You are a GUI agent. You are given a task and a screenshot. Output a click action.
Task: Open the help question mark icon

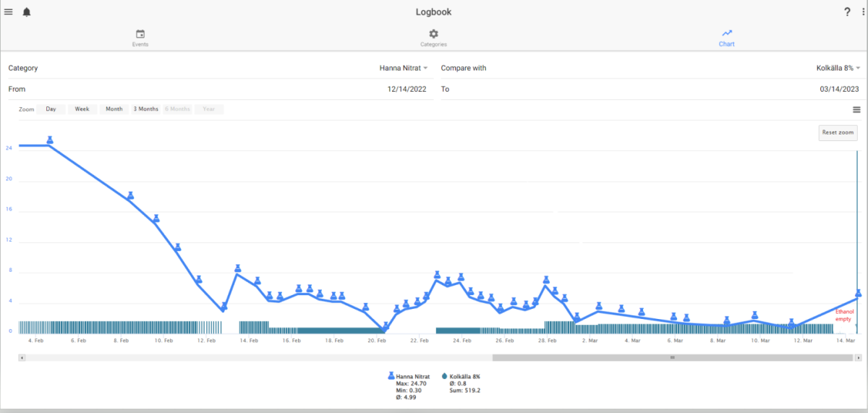pos(847,12)
